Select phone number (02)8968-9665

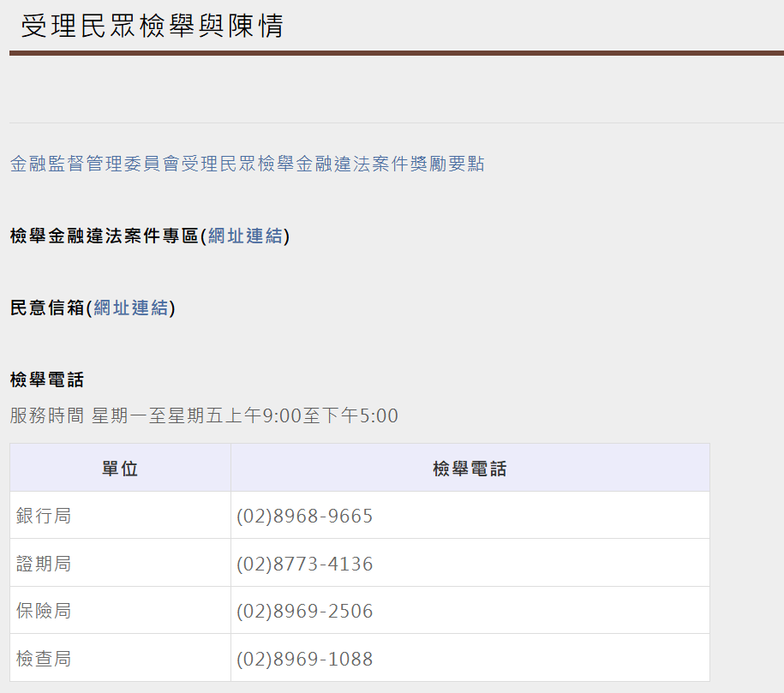(304, 516)
